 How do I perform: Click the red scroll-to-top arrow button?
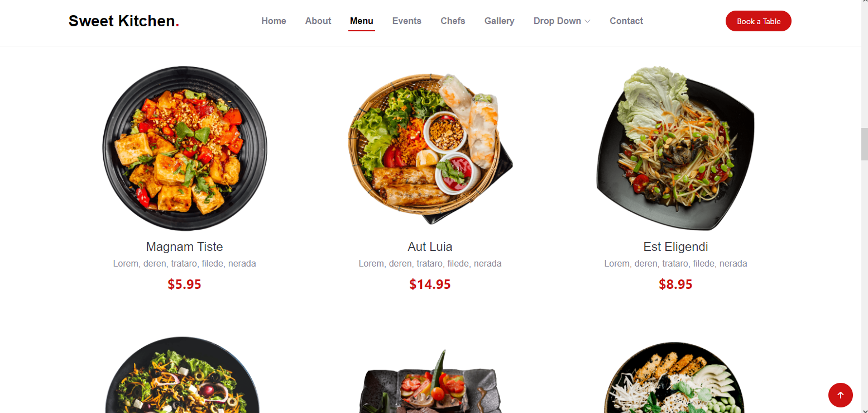coord(840,395)
